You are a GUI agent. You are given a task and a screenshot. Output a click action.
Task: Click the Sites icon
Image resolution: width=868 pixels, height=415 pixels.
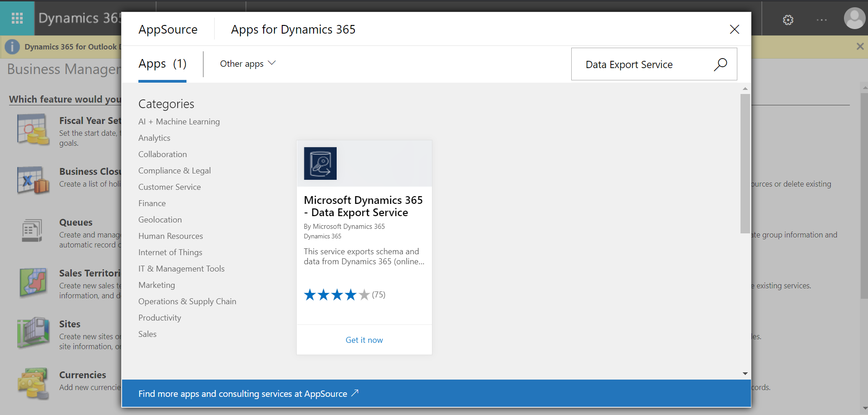(33, 333)
